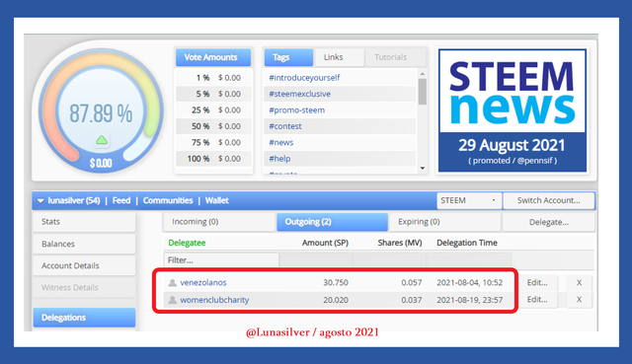The image size is (632, 364).
Task: Click the tags list scroll down arrow
Action: pyautogui.click(x=422, y=169)
